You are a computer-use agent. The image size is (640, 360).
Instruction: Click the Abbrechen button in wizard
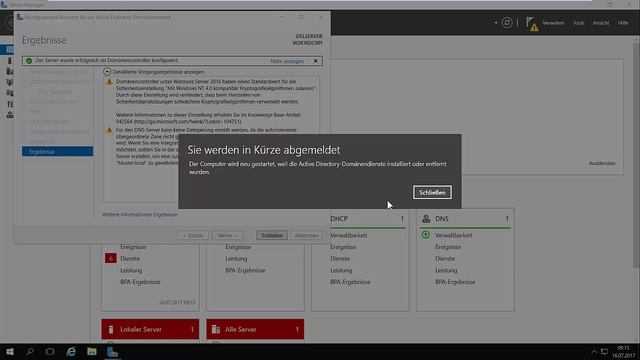306,236
